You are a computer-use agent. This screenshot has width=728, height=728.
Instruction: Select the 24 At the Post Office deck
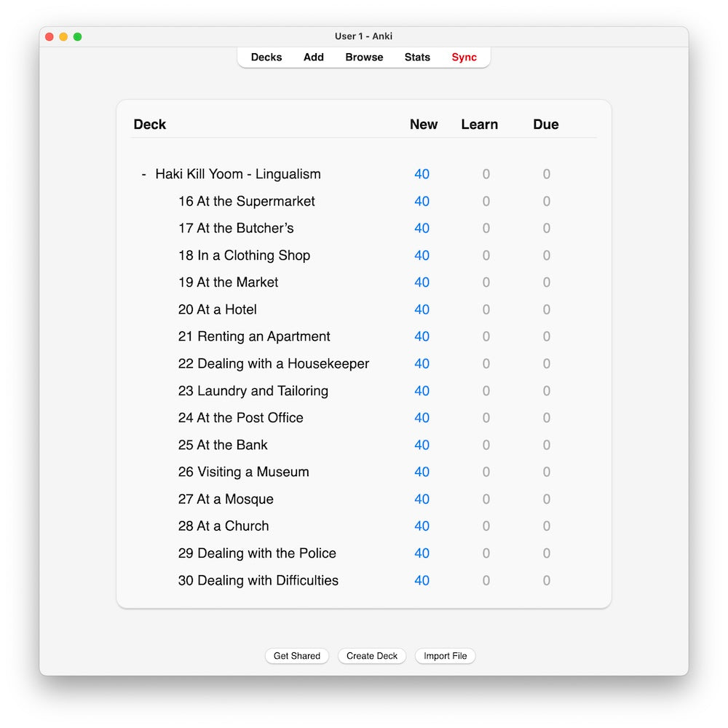coord(240,418)
